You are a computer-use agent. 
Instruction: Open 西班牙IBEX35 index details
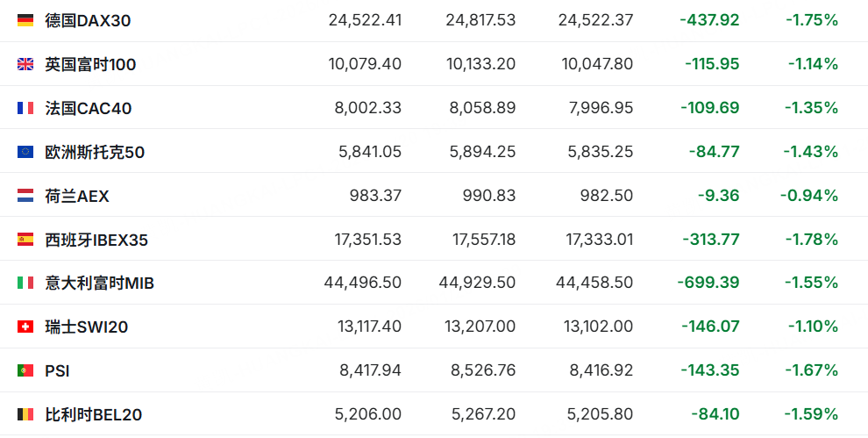tap(96, 240)
